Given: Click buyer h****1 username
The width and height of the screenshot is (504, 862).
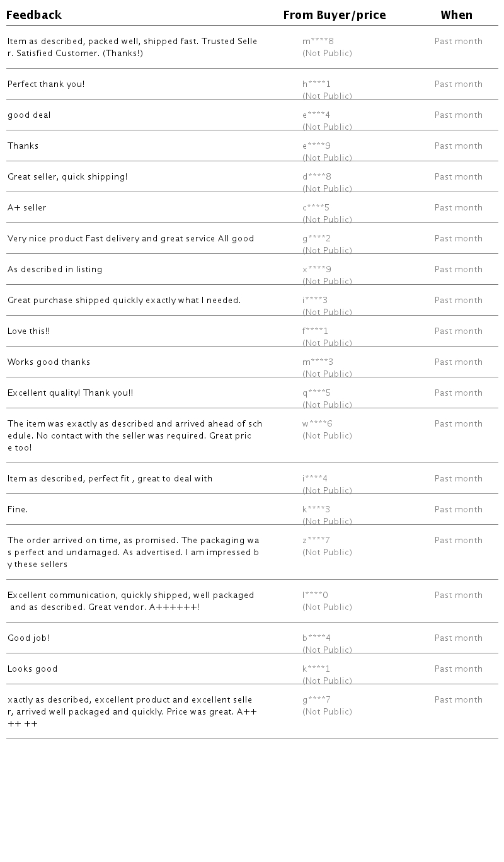Looking at the screenshot, I should tap(316, 84).
